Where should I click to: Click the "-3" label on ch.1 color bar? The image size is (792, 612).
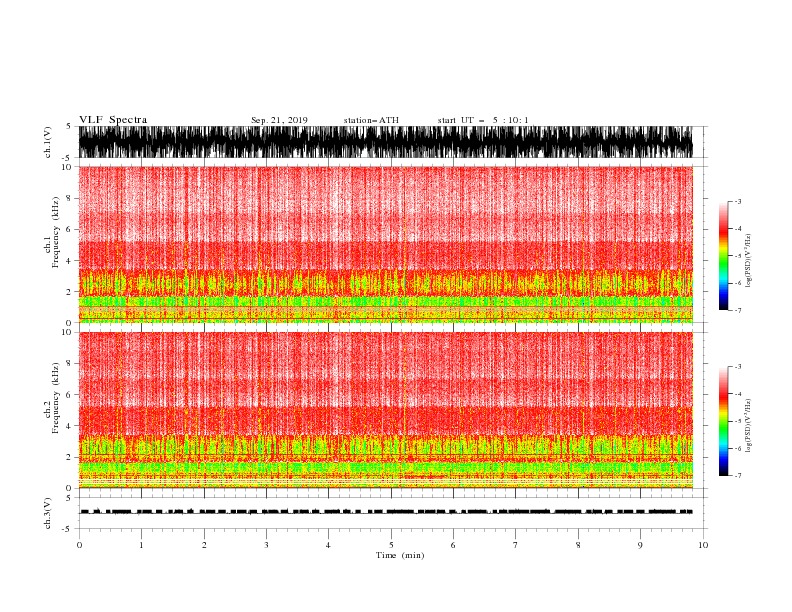point(737,201)
